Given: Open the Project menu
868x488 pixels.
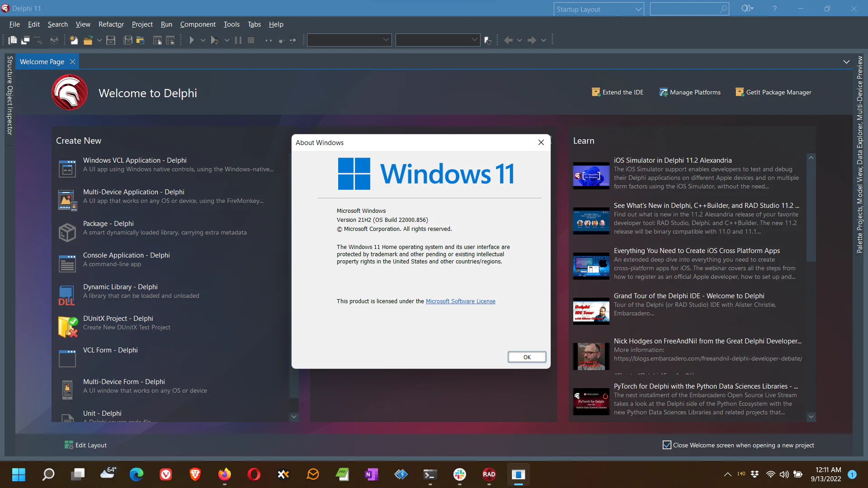Looking at the screenshot, I should point(142,24).
